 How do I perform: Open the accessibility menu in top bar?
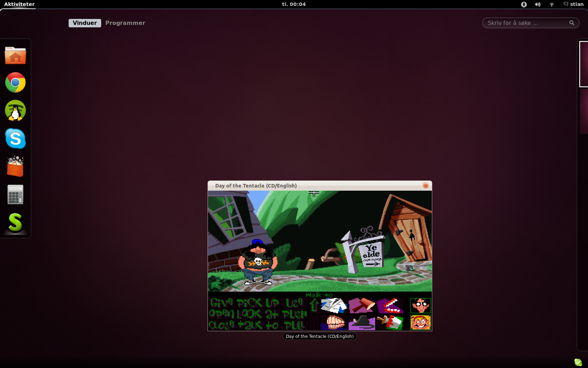[x=524, y=4]
